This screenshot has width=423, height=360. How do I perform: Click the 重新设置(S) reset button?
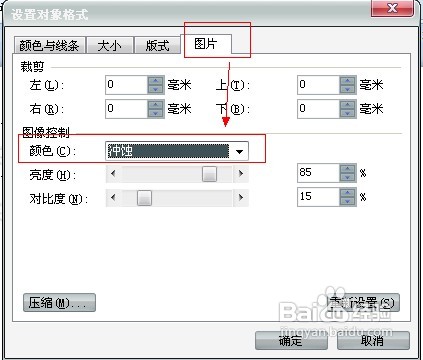coord(363,303)
